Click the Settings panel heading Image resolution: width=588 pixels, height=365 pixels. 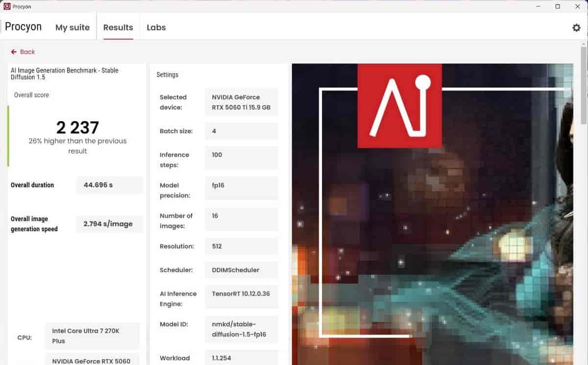pyautogui.click(x=168, y=75)
